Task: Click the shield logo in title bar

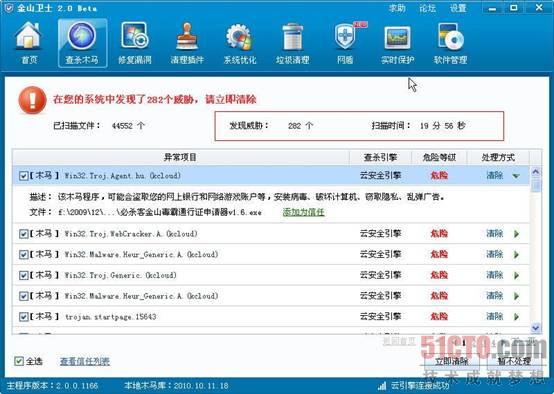Action: click(x=8, y=8)
